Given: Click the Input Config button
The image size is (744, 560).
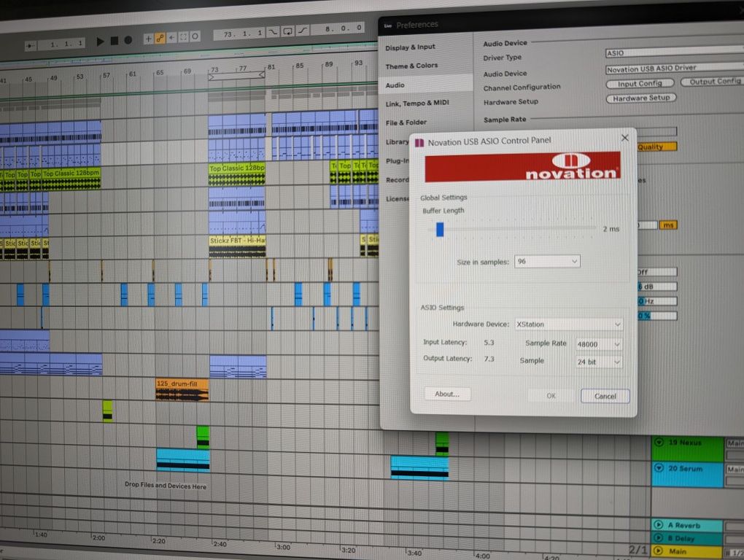Looking at the screenshot, I should coord(640,83).
